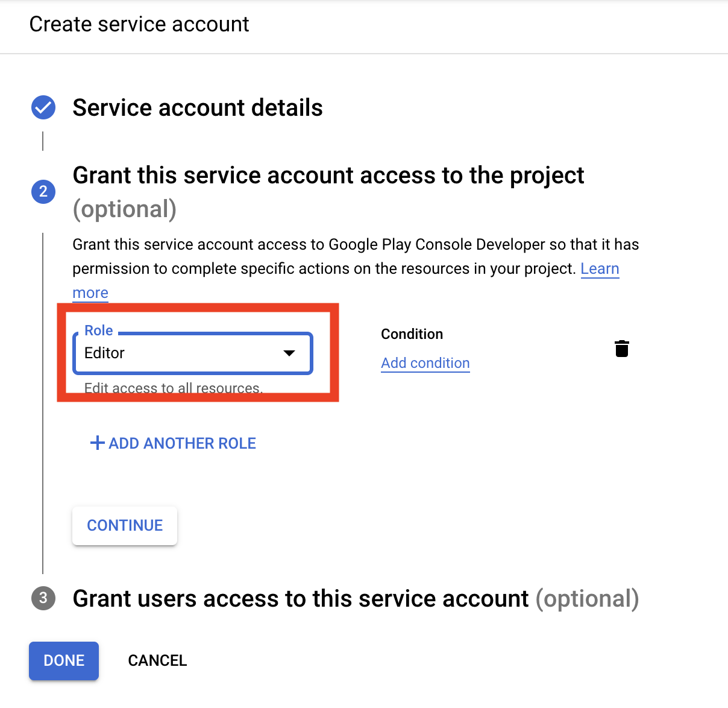Click the step 2 numbered circle

tap(43, 192)
